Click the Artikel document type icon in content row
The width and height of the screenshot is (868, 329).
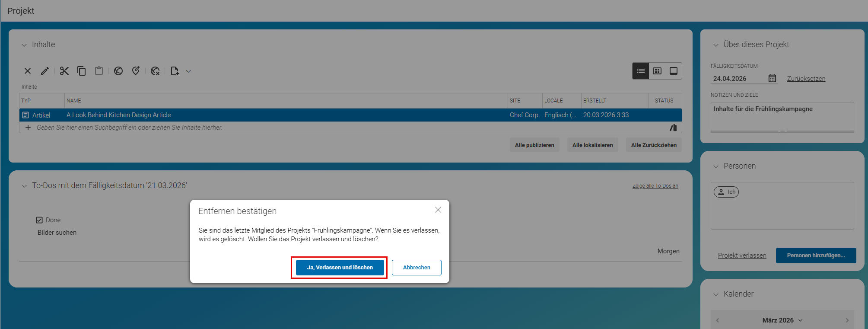[25, 115]
